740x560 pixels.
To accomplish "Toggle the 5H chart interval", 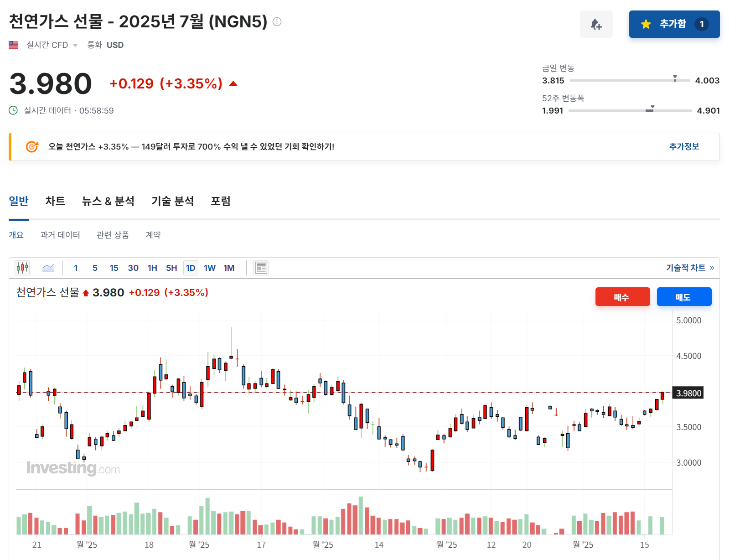I will [x=171, y=268].
